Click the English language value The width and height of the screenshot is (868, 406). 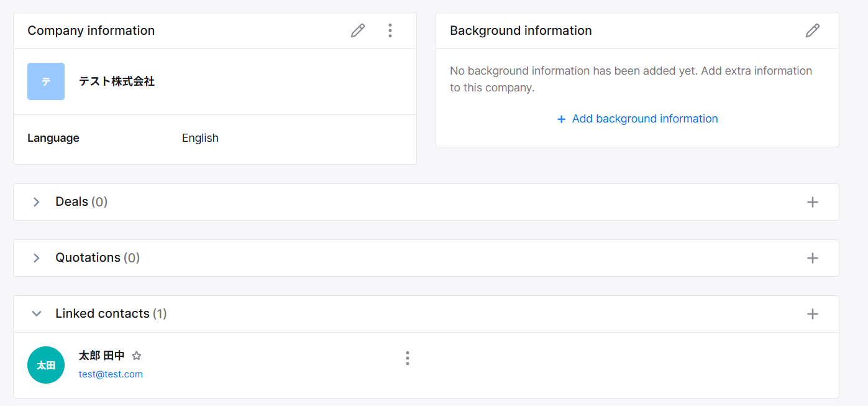(200, 138)
